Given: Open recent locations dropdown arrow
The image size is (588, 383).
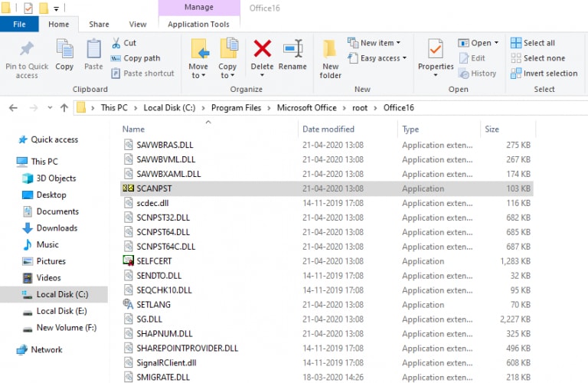Looking at the screenshot, I should [x=50, y=108].
